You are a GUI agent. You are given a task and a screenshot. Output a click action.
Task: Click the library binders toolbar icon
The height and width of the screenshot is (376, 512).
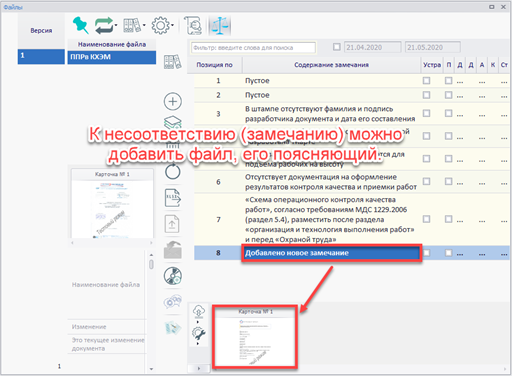[132, 25]
